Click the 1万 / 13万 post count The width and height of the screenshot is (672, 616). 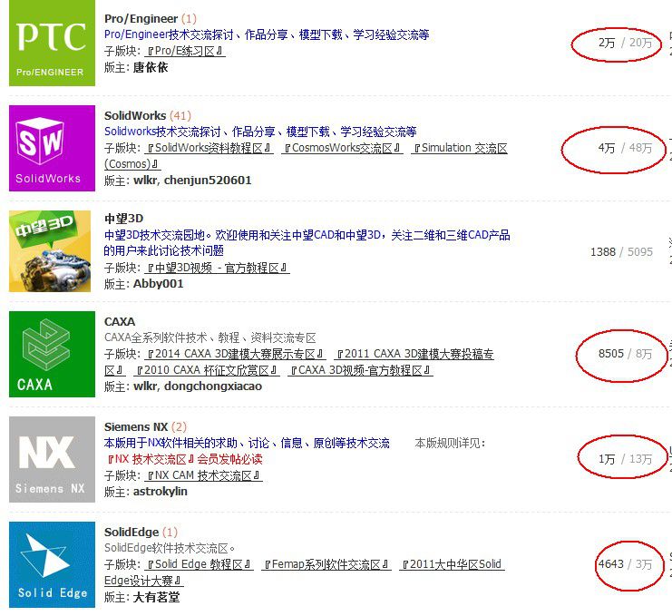tap(625, 459)
